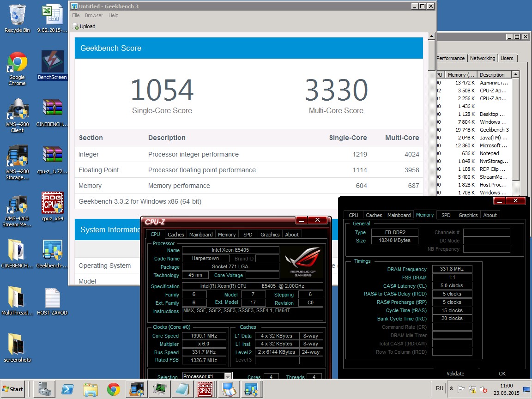Switch to the About tab in the red CPU-Z window

point(292,235)
